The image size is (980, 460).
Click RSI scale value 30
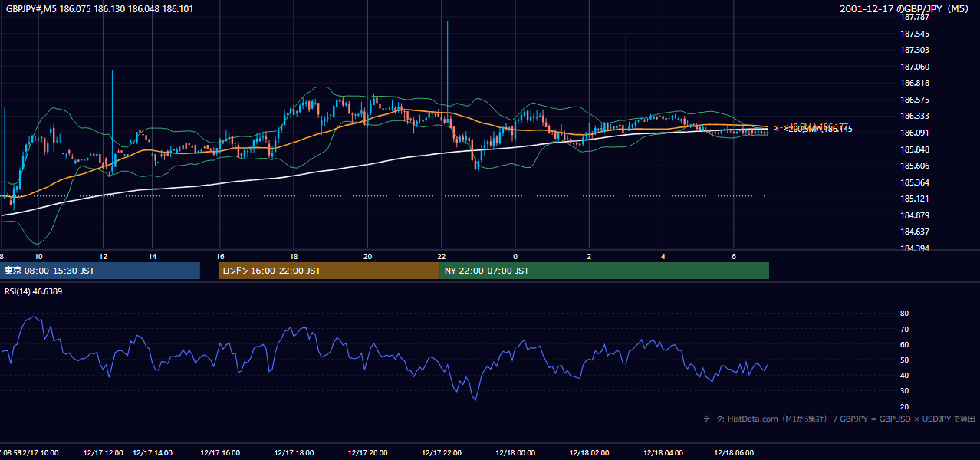pyautogui.click(x=905, y=391)
